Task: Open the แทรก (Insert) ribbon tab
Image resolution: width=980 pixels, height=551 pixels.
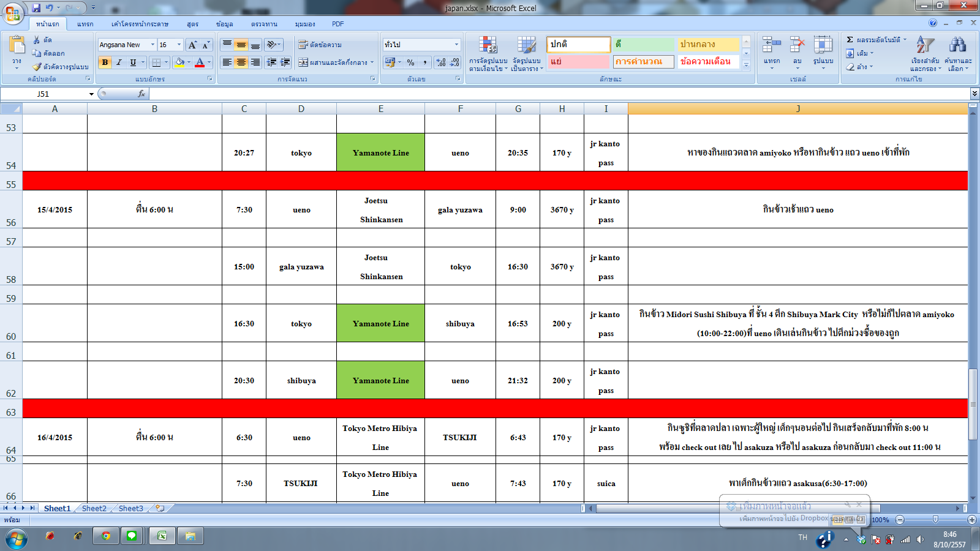Action: 85,24
